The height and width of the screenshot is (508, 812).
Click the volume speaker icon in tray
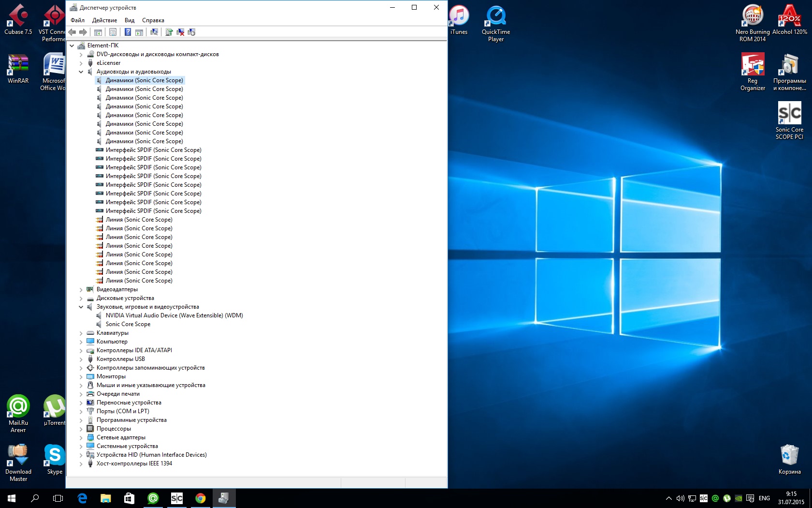pyautogui.click(x=680, y=498)
